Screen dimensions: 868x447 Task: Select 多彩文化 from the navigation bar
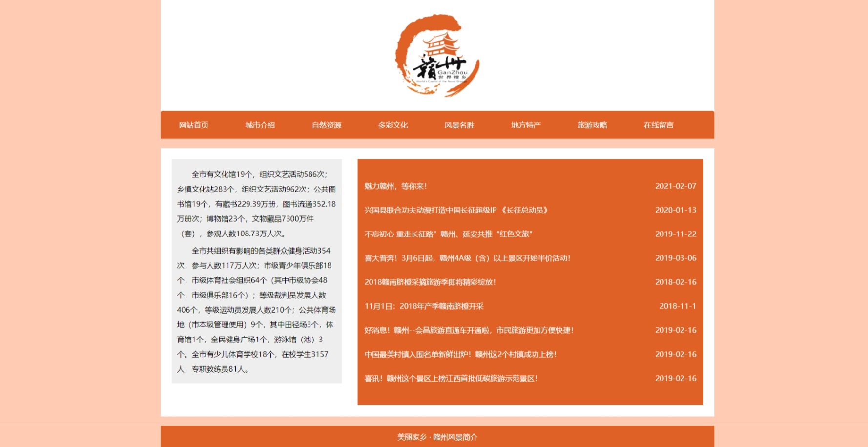click(x=393, y=125)
